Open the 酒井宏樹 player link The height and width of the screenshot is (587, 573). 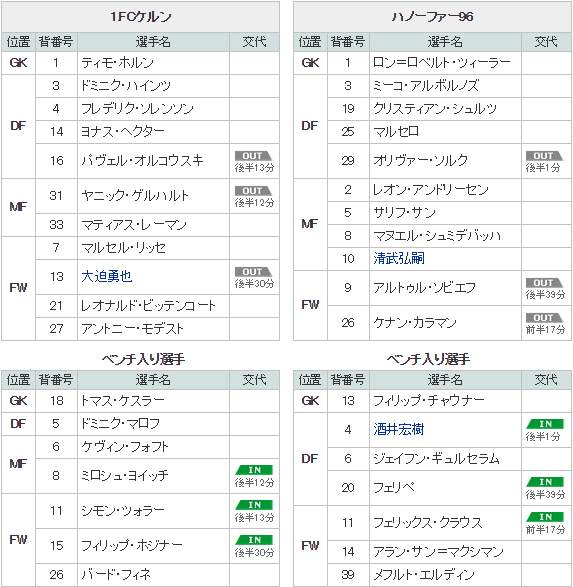[399, 429]
